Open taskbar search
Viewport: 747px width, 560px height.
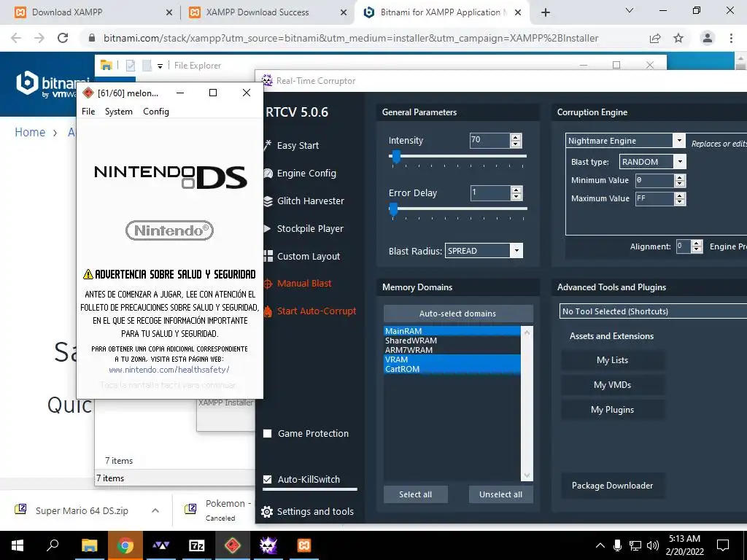53,545
